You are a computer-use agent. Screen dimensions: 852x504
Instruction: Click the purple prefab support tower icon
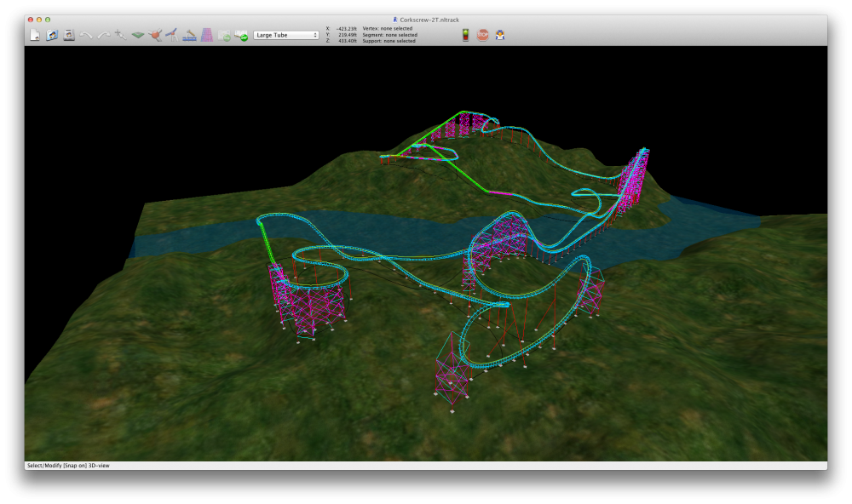point(206,35)
